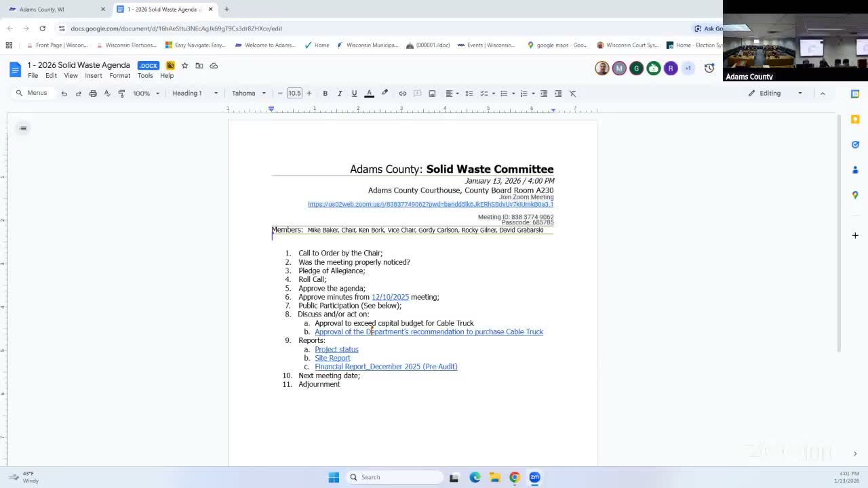Screen dimensions: 868x488
Task: Open the Heading 1 styles dropdown
Action: (x=192, y=93)
